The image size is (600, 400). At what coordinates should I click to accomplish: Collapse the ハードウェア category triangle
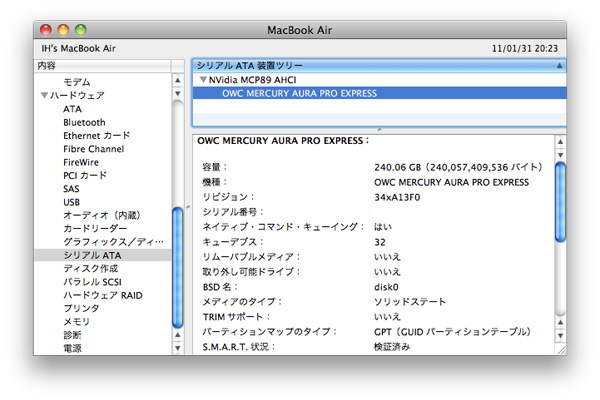[x=44, y=95]
